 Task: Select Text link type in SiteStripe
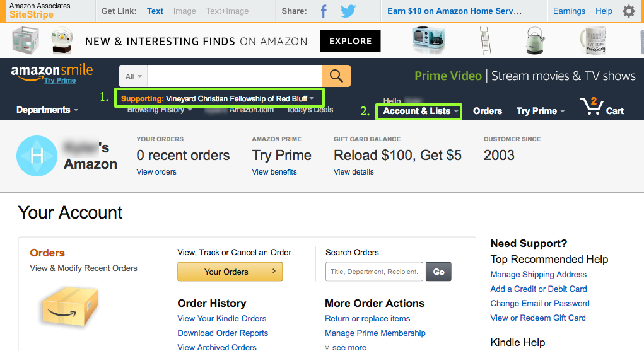coord(155,11)
